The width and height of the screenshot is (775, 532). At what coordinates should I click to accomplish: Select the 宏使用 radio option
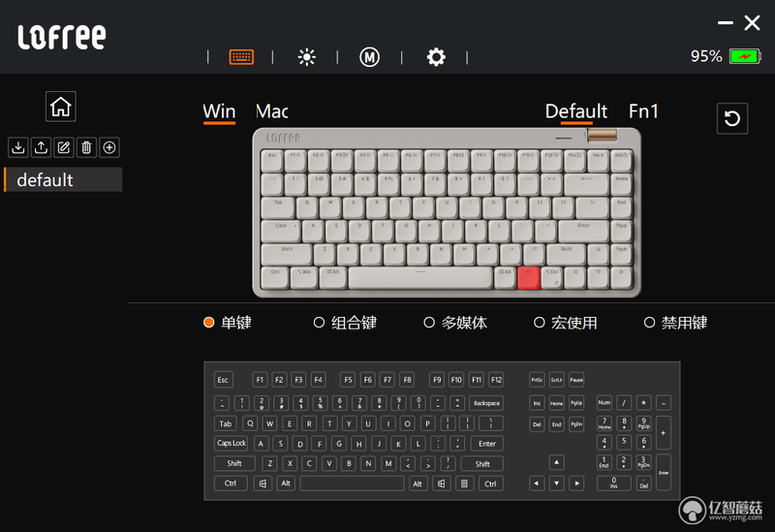566,323
